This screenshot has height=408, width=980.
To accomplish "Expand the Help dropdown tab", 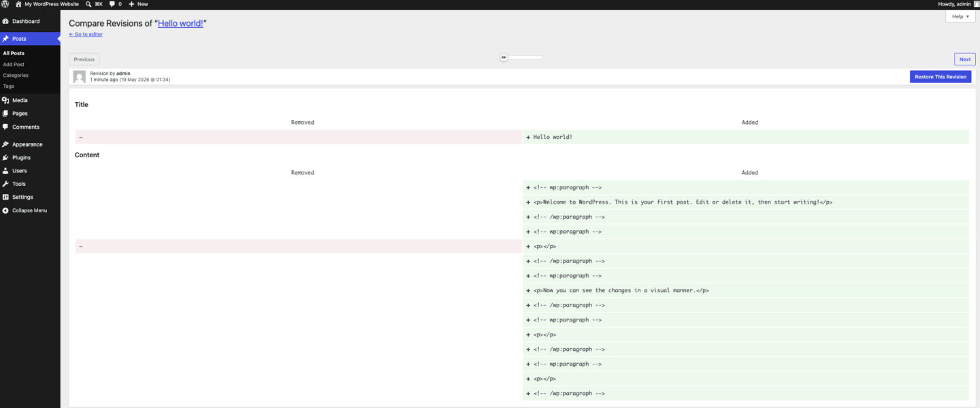I will tap(961, 16).
